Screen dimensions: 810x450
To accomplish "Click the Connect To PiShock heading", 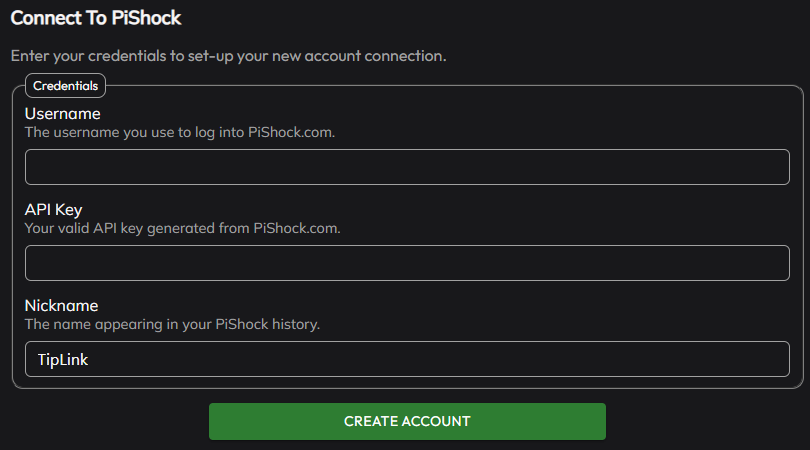I will 96,18.
